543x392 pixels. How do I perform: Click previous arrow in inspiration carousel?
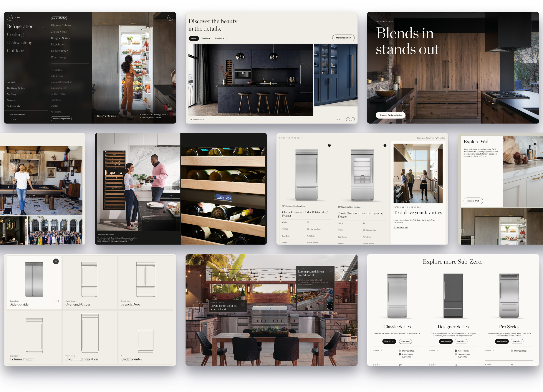(x=348, y=119)
